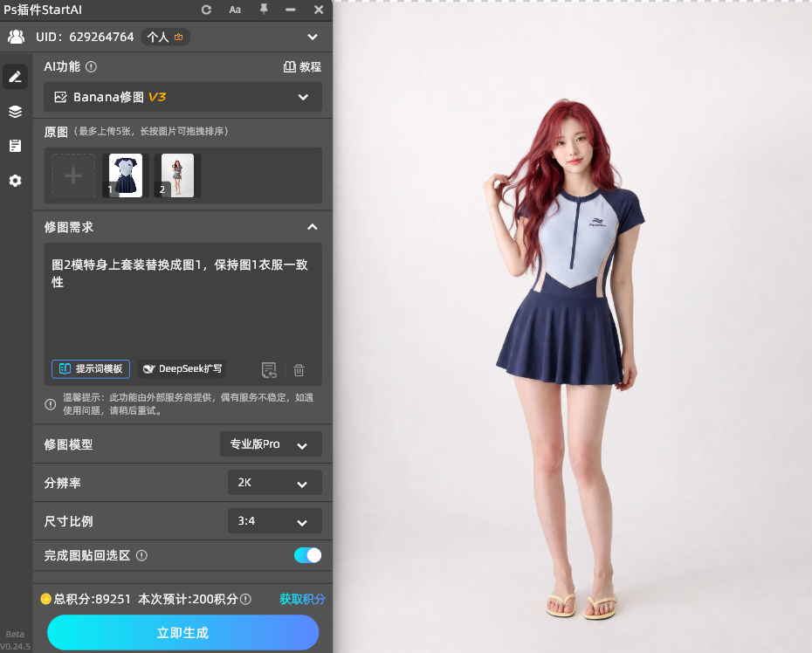Image resolution: width=812 pixels, height=653 pixels.
Task: Click the 个人 account badge
Action: click(x=165, y=37)
